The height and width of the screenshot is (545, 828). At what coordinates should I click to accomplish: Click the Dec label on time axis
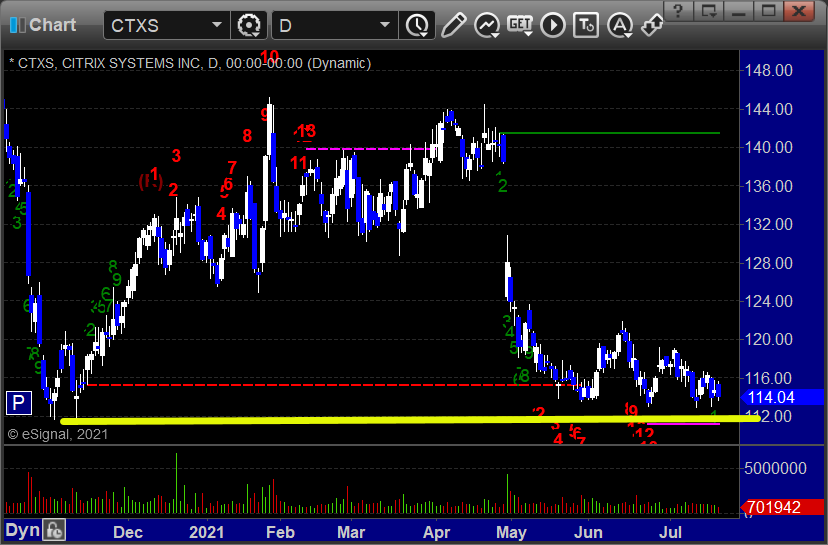coord(128,532)
